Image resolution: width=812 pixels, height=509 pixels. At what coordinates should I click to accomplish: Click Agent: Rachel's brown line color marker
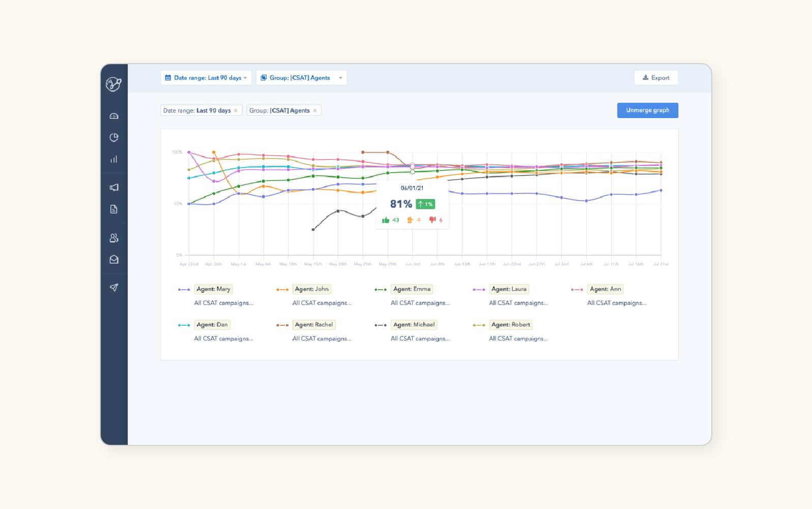click(282, 325)
